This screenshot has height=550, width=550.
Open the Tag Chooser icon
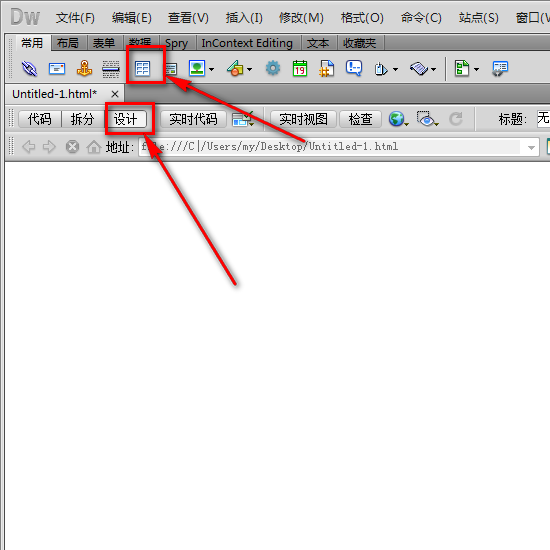point(500,68)
